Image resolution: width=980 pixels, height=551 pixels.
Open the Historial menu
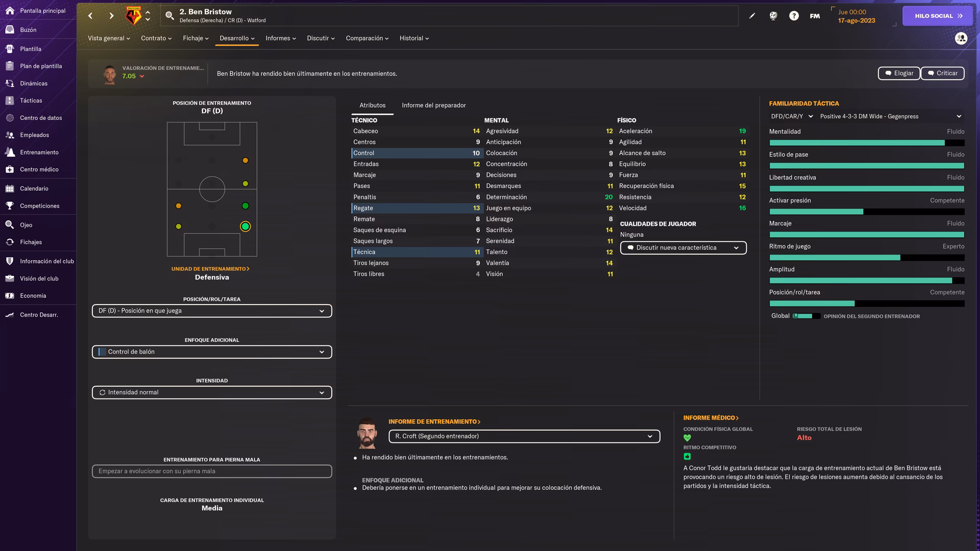coord(414,38)
